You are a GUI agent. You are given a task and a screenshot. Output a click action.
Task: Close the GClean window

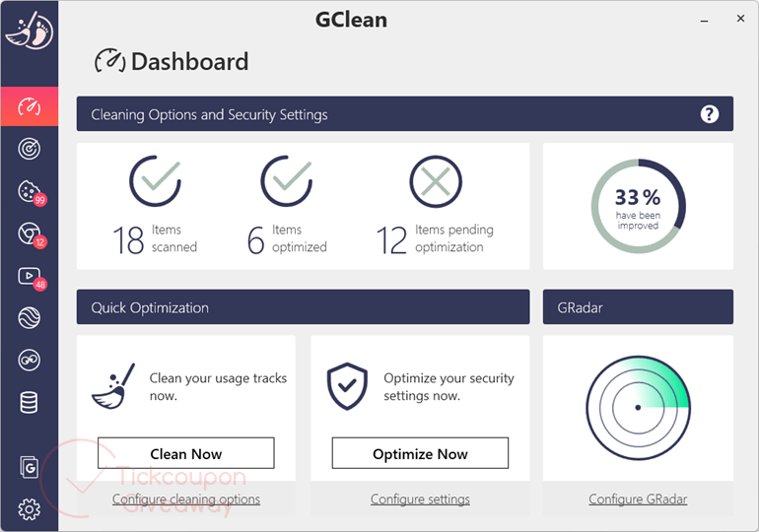pos(740,19)
